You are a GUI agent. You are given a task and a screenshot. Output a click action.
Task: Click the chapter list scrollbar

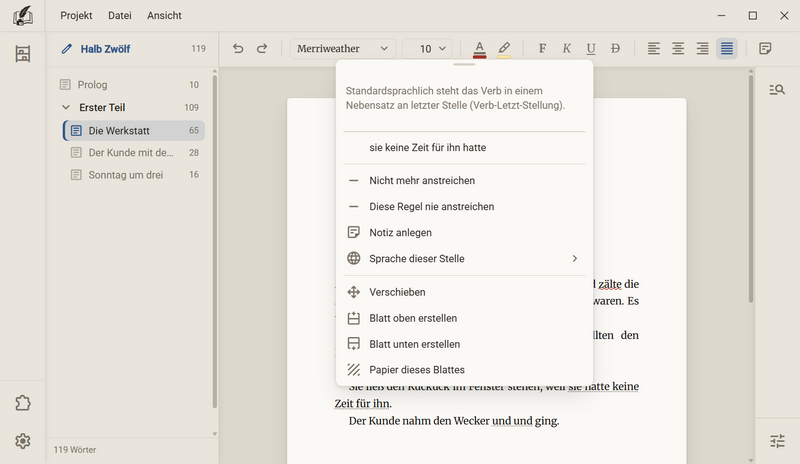click(x=214, y=241)
